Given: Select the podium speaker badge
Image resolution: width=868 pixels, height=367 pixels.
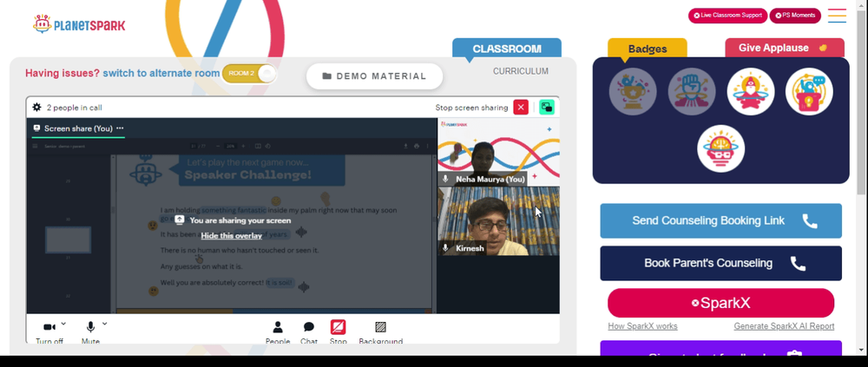Looking at the screenshot, I should click(x=809, y=91).
